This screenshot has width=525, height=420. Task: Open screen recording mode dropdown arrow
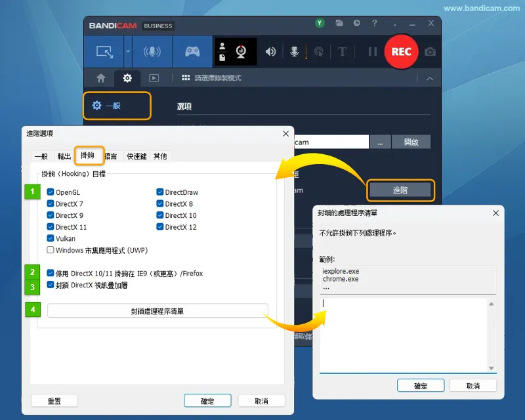click(x=128, y=52)
